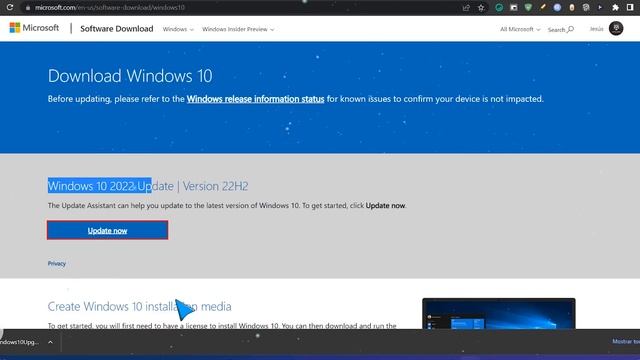The width and height of the screenshot is (640, 360).
Task: Click the Version 22H2 heading text
Action: click(x=216, y=186)
